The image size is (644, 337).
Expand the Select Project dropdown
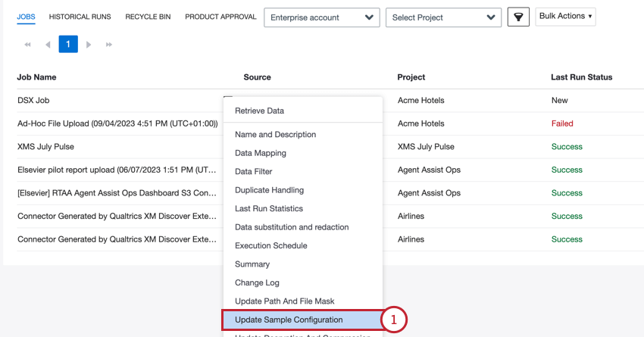443,17
